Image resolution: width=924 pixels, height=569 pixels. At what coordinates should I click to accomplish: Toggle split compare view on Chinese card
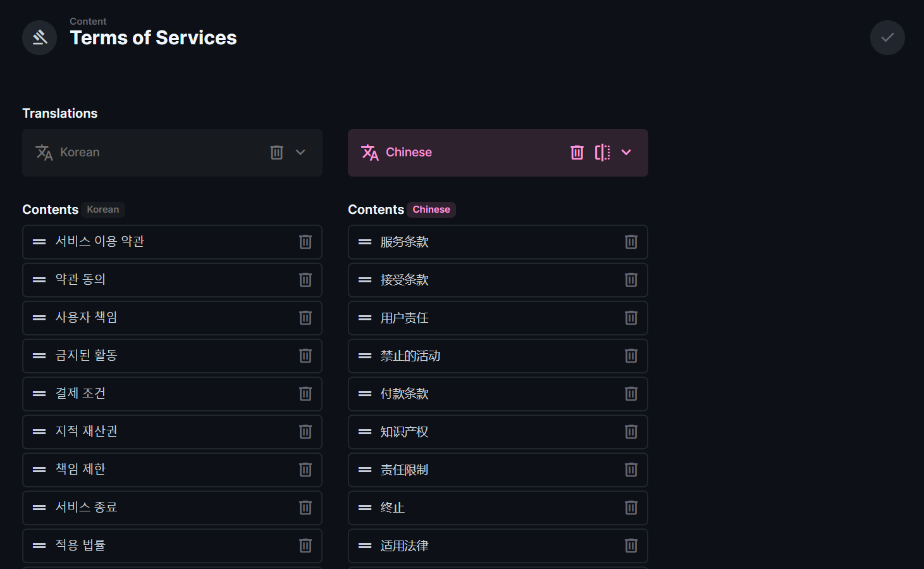click(x=602, y=153)
